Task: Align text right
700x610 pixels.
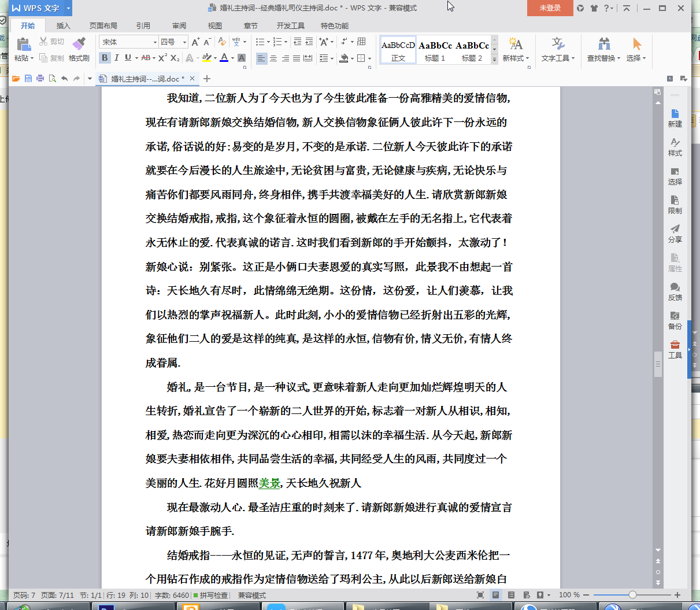Action: tap(285, 58)
